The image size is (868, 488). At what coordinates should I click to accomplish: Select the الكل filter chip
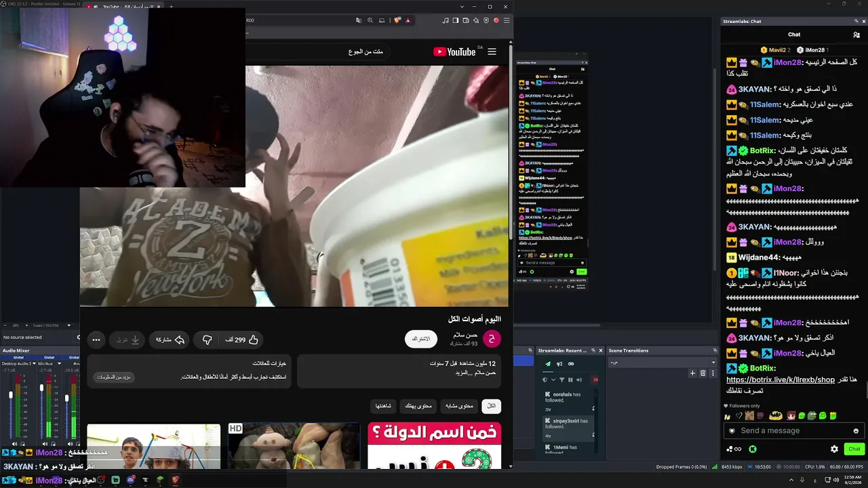coord(491,406)
